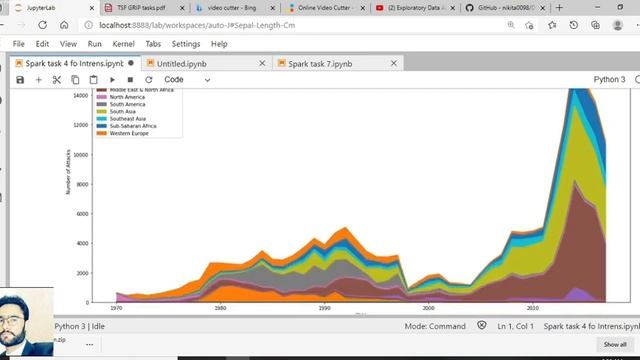Restart the kernel with the circular arrow icon

click(149, 80)
